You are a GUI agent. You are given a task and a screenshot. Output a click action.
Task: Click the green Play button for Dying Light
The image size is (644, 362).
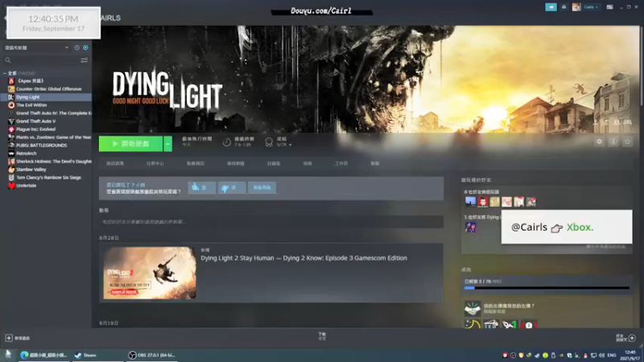(x=130, y=144)
